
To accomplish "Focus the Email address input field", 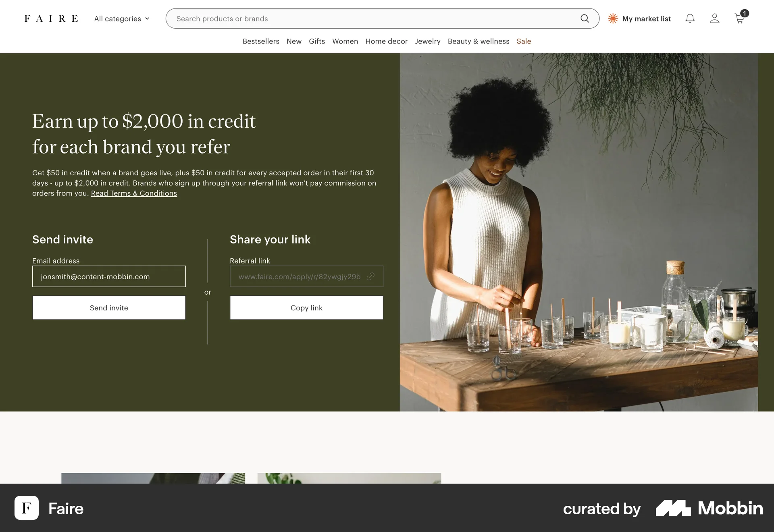I will [x=109, y=276].
